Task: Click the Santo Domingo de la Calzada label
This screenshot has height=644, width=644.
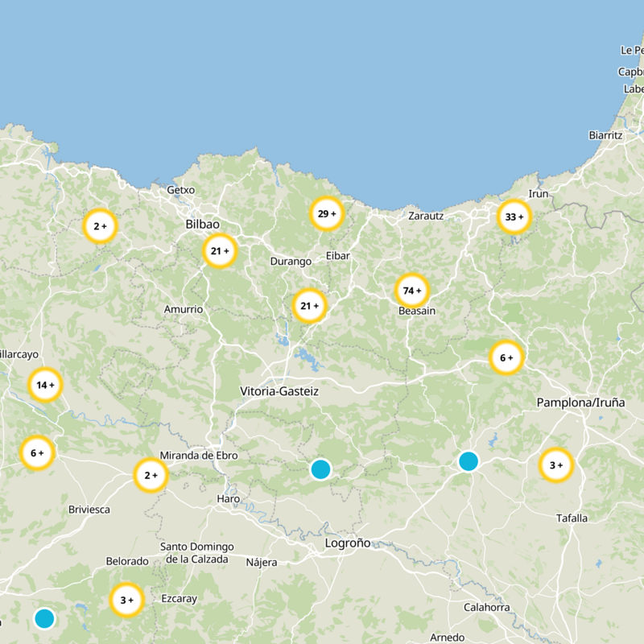Action: pyautogui.click(x=196, y=553)
